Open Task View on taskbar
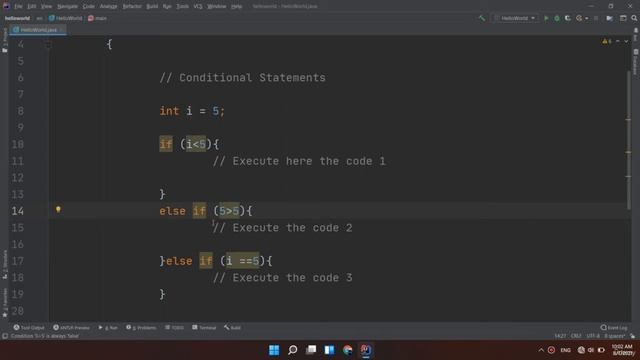The width and height of the screenshot is (640, 360). pos(311,350)
